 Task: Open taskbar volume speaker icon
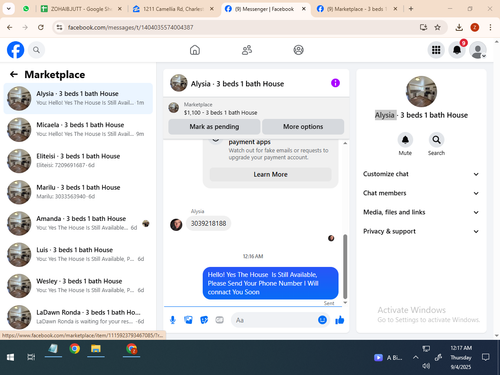coord(426,366)
